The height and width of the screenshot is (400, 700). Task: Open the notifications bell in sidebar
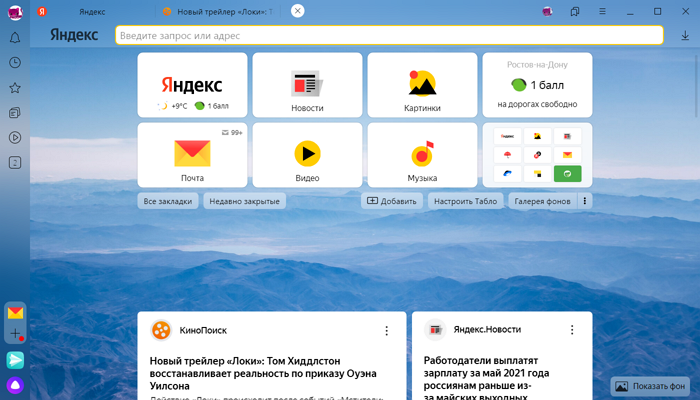tap(15, 38)
